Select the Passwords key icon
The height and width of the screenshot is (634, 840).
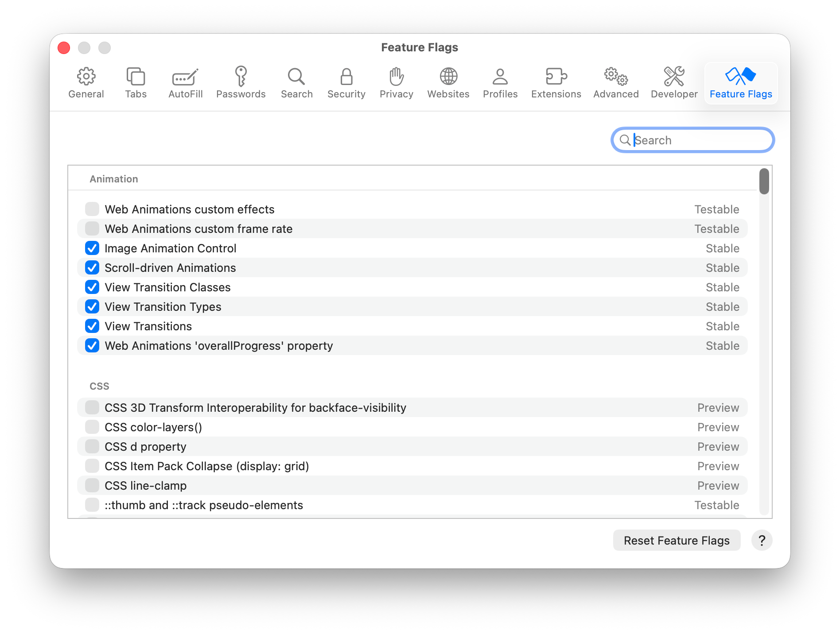pyautogui.click(x=241, y=77)
